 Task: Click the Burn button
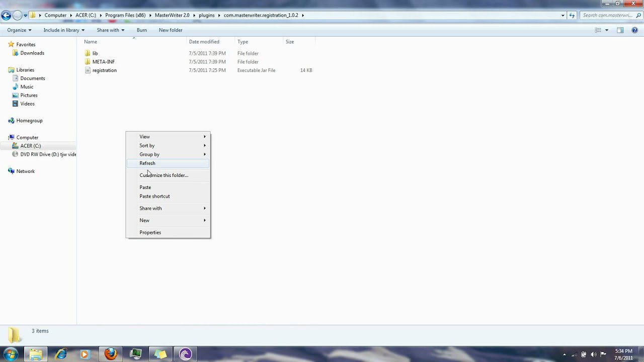pyautogui.click(x=142, y=30)
